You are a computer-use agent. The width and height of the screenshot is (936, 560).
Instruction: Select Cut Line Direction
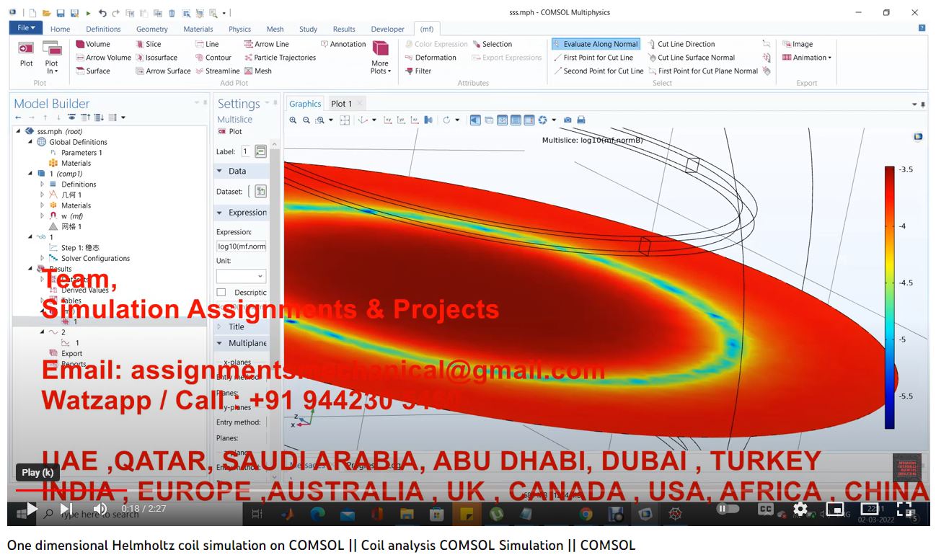click(x=681, y=44)
